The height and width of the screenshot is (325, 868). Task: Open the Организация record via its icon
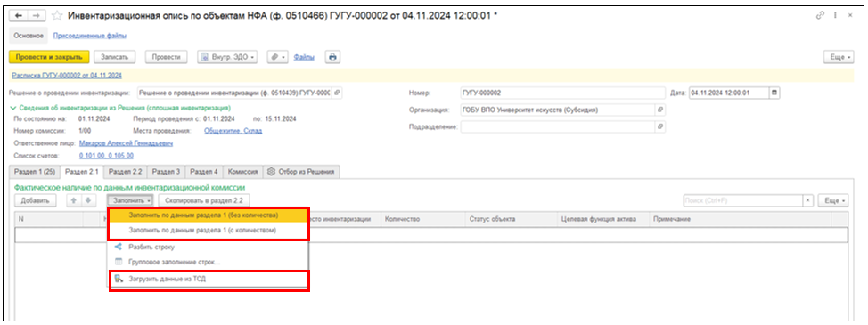659,110
